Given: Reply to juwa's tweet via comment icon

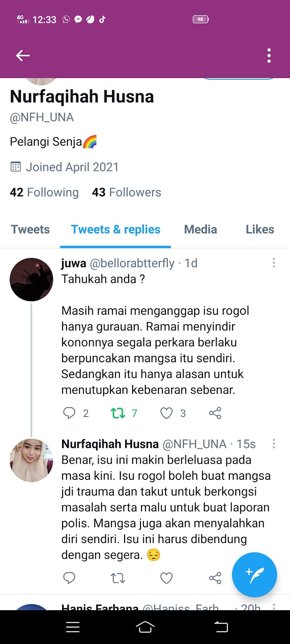Looking at the screenshot, I should tap(69, 413).
